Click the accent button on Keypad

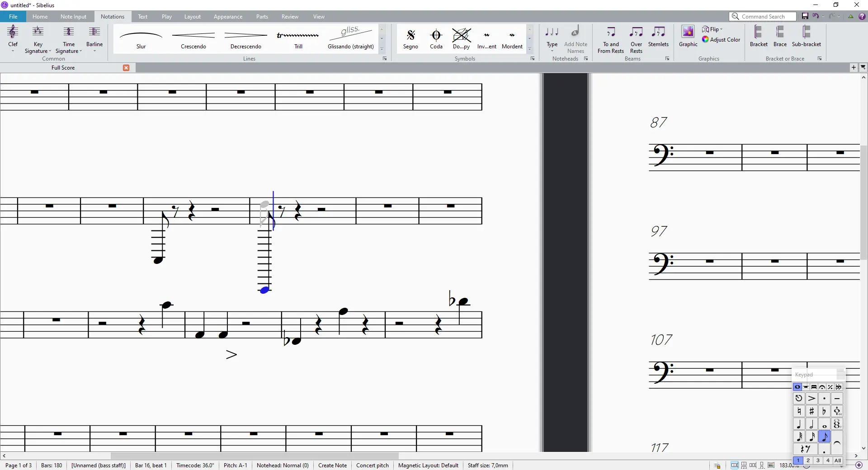click(811, 399)
